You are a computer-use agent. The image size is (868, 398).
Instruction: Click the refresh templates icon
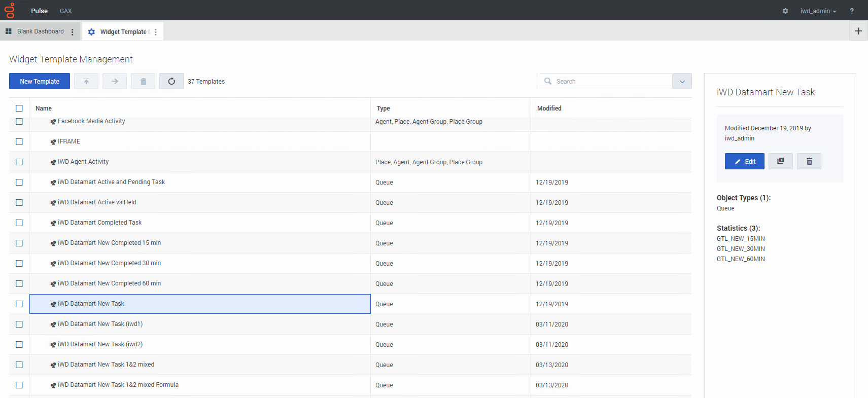[x=171, y=81]
